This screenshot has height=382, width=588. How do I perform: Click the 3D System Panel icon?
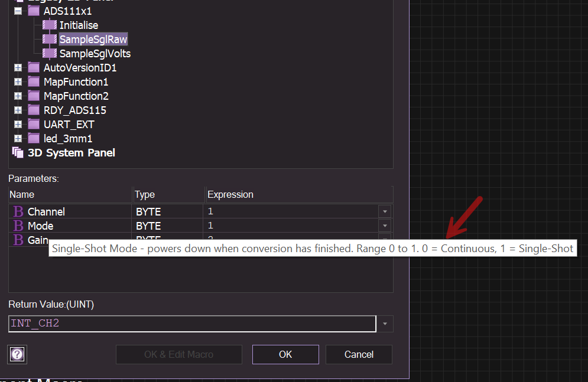[x=18, y=153]
